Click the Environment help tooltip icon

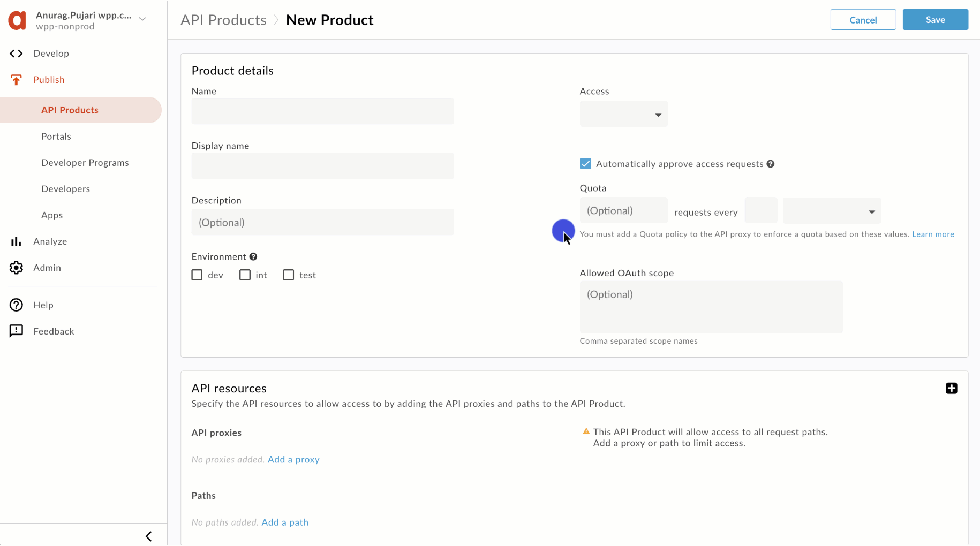tap(253, 257)
